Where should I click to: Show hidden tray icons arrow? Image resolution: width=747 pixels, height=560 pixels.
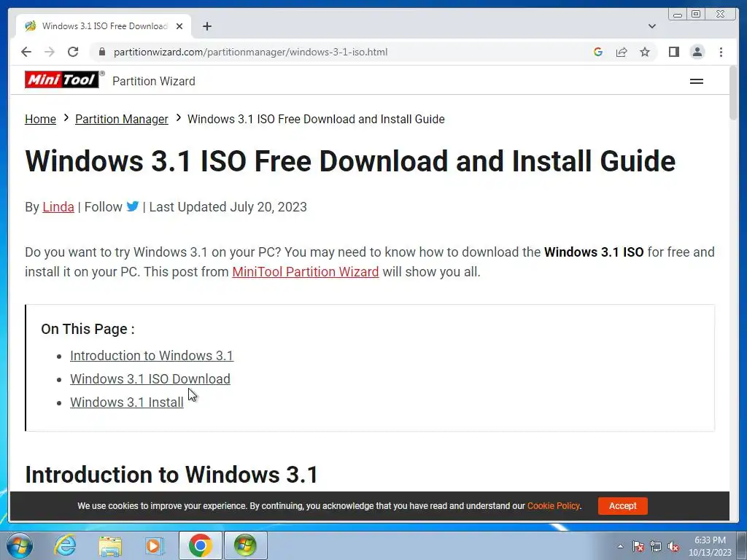click(620, 546)
